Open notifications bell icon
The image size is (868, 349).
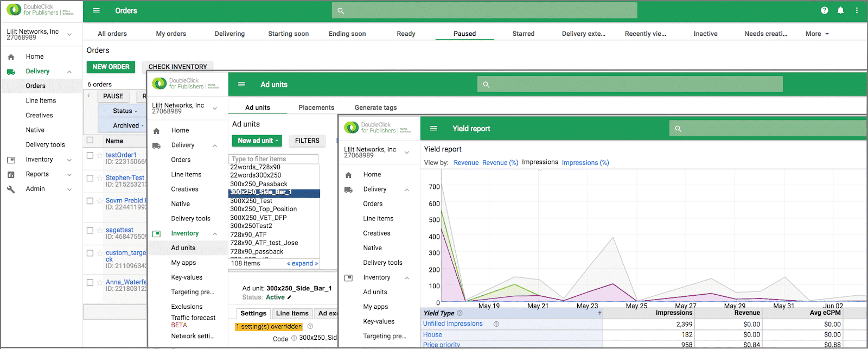pos(840,10)
